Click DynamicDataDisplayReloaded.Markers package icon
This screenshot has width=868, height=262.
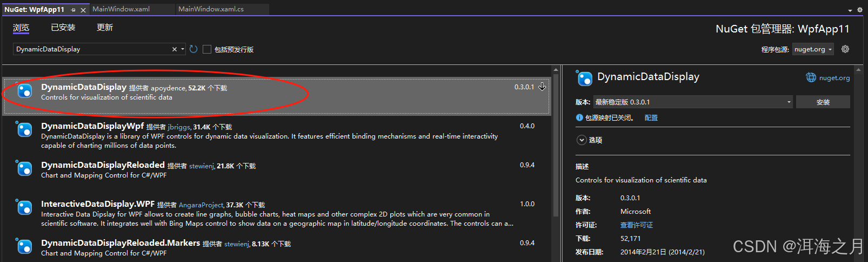pos(24,247)
